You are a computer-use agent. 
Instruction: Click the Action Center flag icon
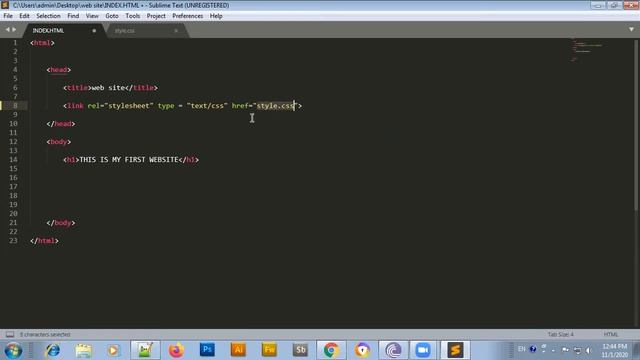click(565, 350)
